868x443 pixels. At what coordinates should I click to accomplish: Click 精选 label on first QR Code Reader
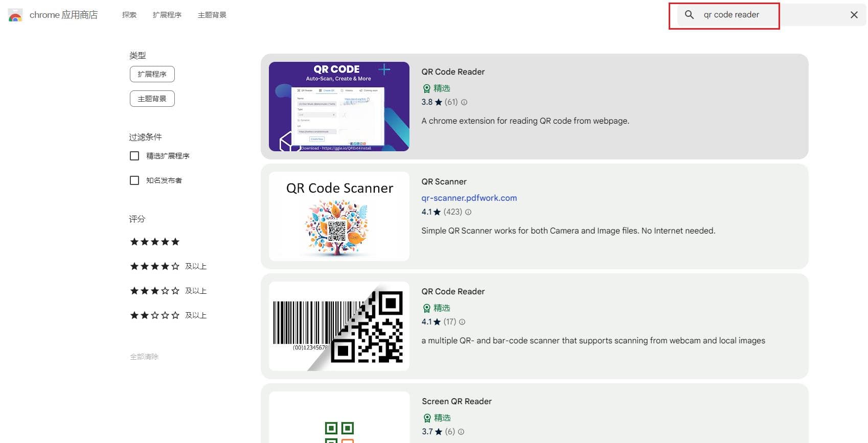[x=442, y=88]
